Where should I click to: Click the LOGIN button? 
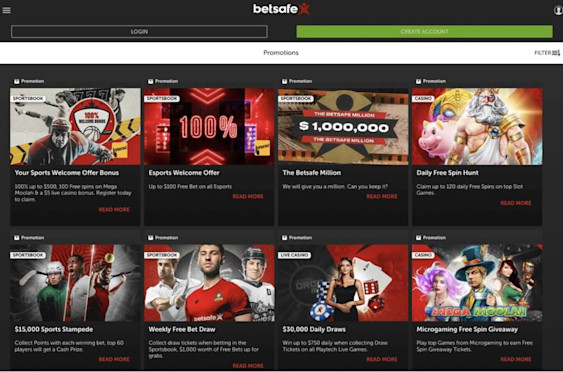point(139,32)
